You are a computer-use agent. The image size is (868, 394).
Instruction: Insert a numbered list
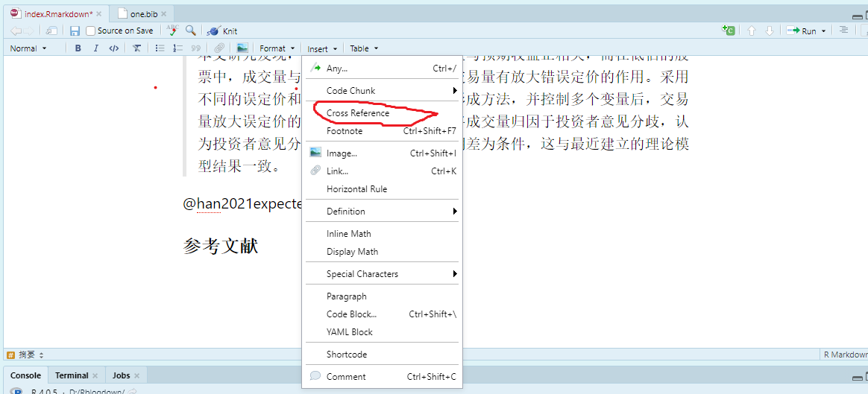(x=177, y=48)
